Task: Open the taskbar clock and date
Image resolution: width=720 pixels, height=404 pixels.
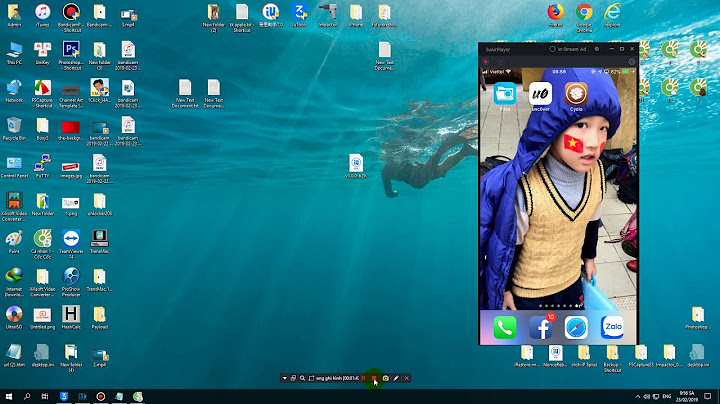Action: click(x=687, y=396)
